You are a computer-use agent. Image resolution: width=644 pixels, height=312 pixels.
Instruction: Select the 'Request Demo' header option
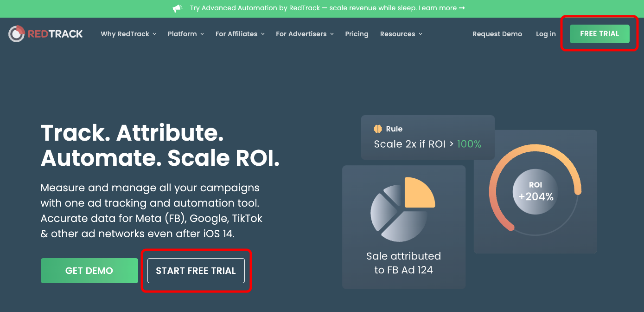(x=497, y=33)
